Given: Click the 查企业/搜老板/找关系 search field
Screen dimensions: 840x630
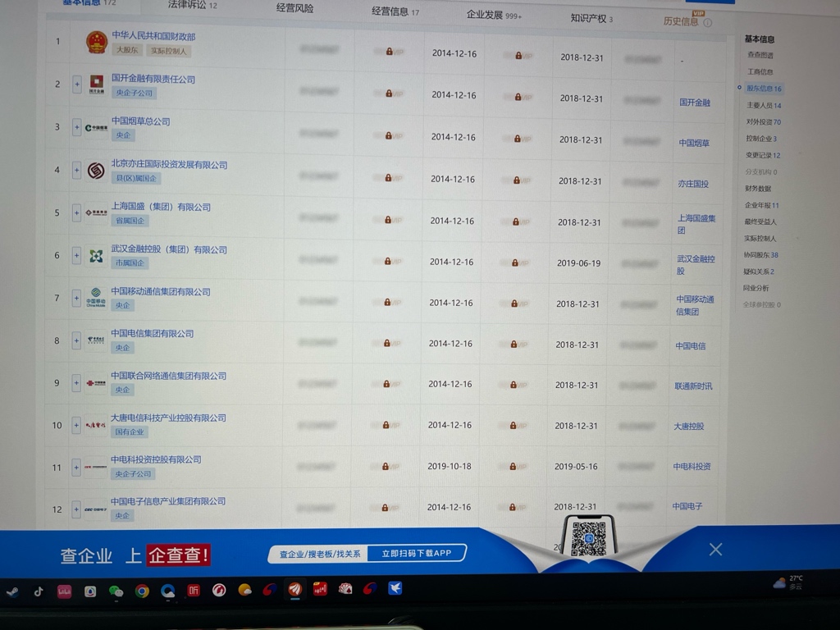Looking at the screenshot, I should [320, 554].
